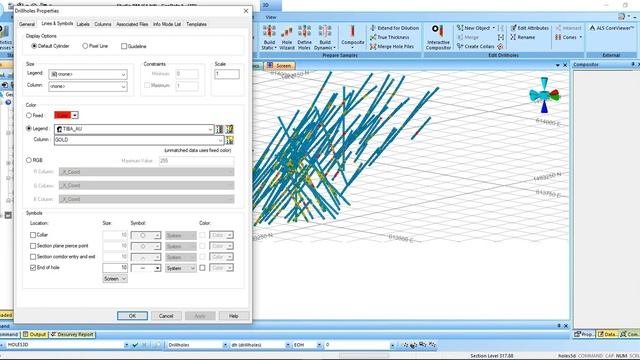640x360 pixels.
Task: Click OK in Drillholes Properties
Action: coord(132,316)
